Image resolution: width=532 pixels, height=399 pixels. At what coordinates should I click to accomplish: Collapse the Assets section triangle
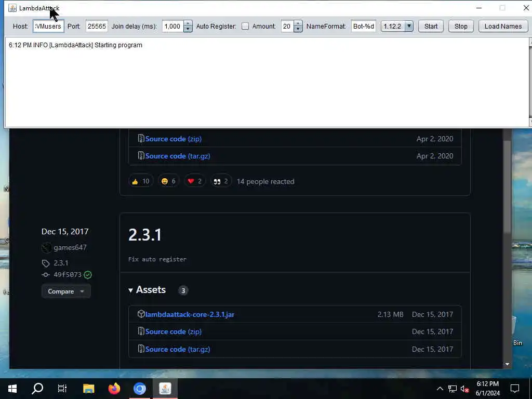130,290
